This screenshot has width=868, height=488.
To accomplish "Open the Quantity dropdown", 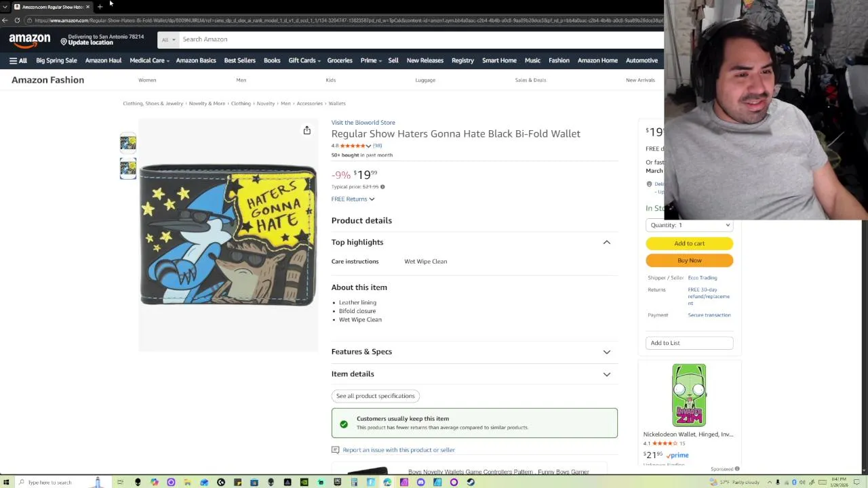I will coord(689,225).
